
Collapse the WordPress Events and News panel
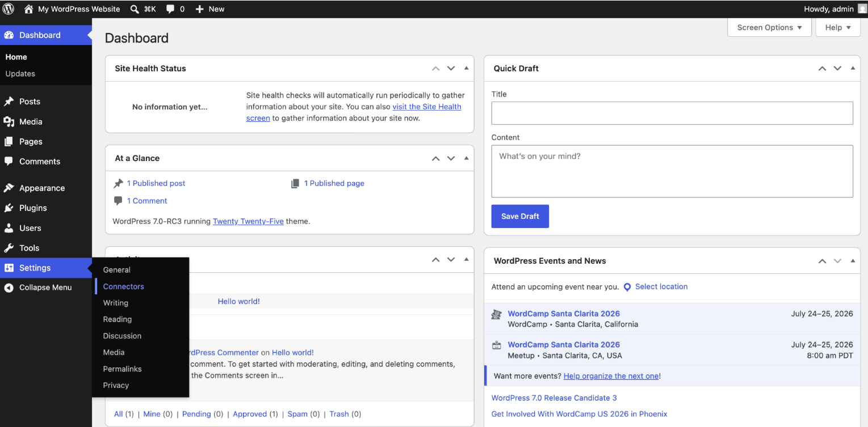(853, 261)
